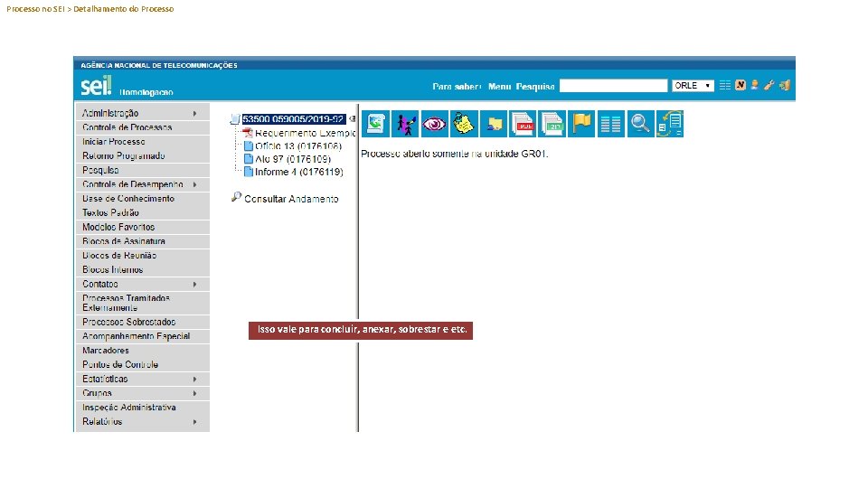Image resolution: width=868 pixels, height=488 pixels.
Task: Open the Requerimento Exemplo document
Action: 305,133
